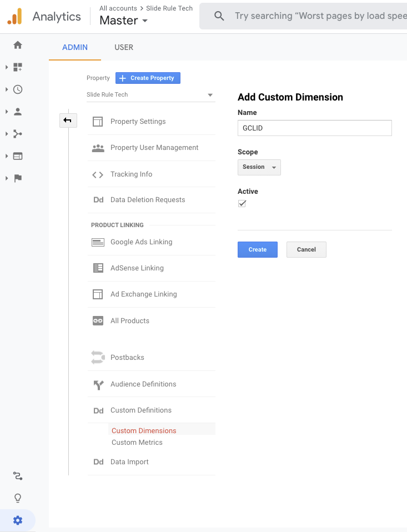407x532 pixels.
Task: Click the Create button
Action: (257, 250)
